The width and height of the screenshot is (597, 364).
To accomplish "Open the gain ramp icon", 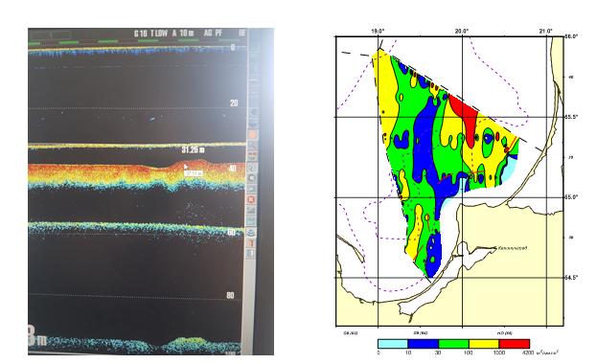I will click(x=251, y=210).
